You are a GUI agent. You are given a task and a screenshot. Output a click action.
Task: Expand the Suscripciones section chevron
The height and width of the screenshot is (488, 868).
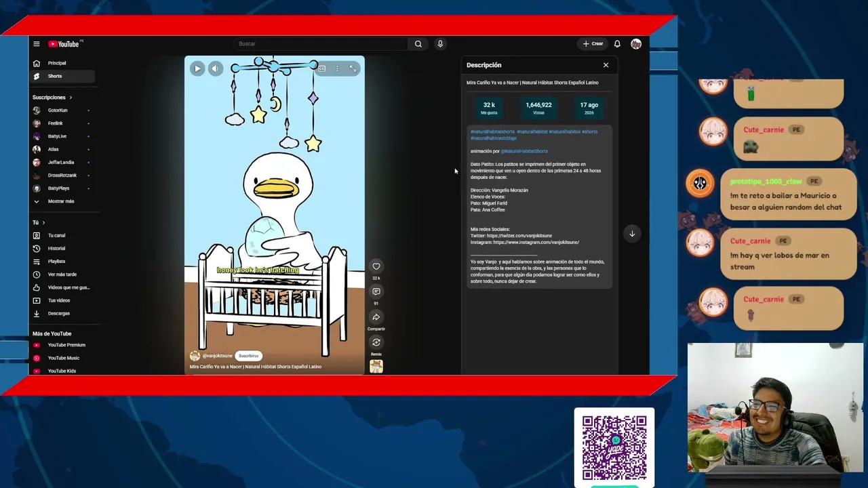[71, 98]
